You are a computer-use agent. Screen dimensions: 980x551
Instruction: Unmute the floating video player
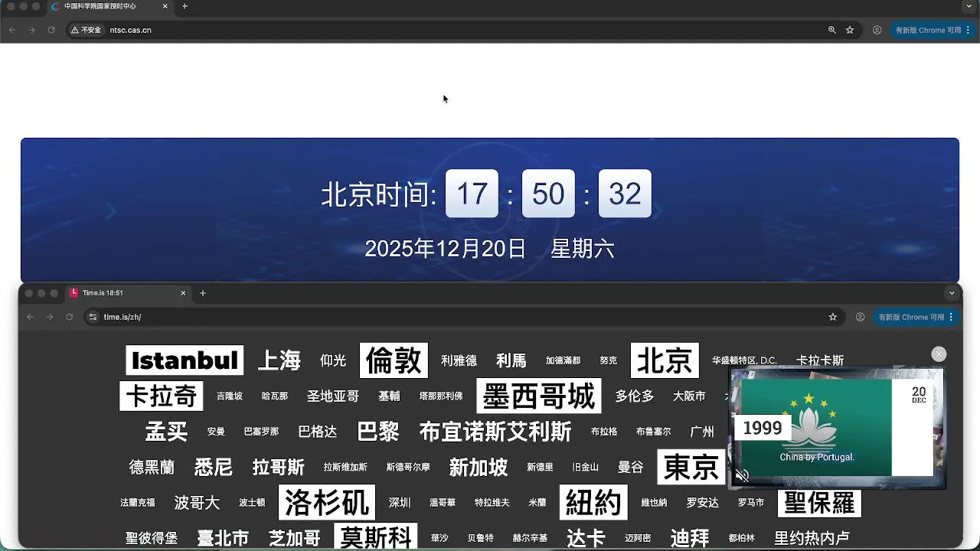[x=742, y=476]
